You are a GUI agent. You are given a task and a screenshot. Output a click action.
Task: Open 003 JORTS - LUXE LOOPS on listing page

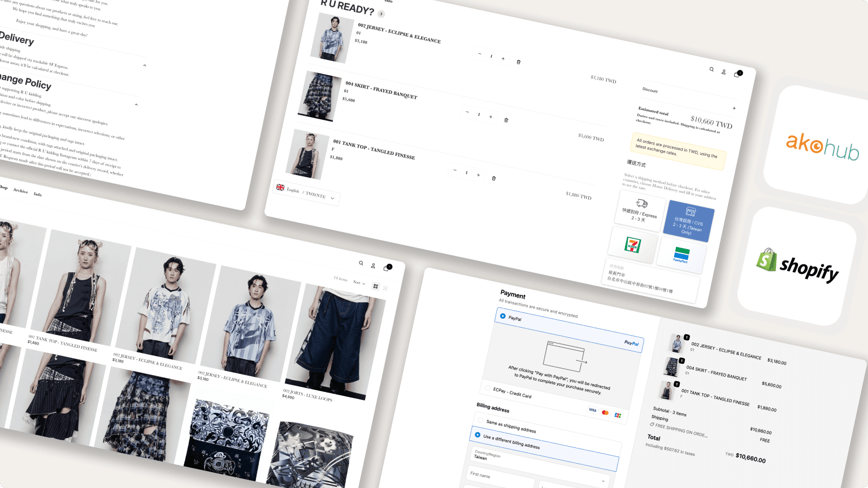[307, 395]
